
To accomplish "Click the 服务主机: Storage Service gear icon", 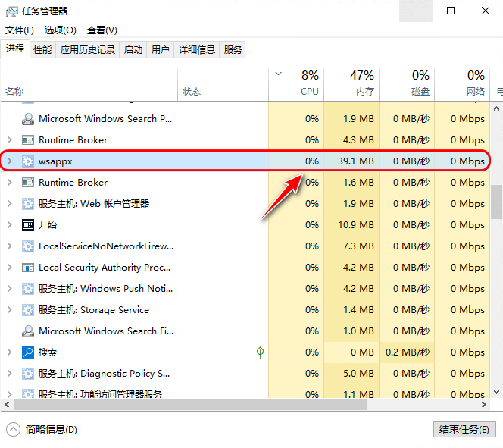I will (x=28, y=310).
